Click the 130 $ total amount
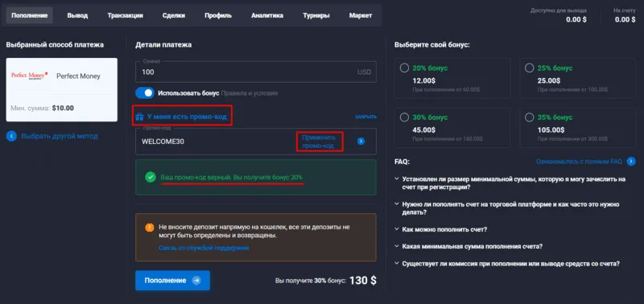Image resolution: width=644 pixels, height=304 pixels. [x=363, y=281]
